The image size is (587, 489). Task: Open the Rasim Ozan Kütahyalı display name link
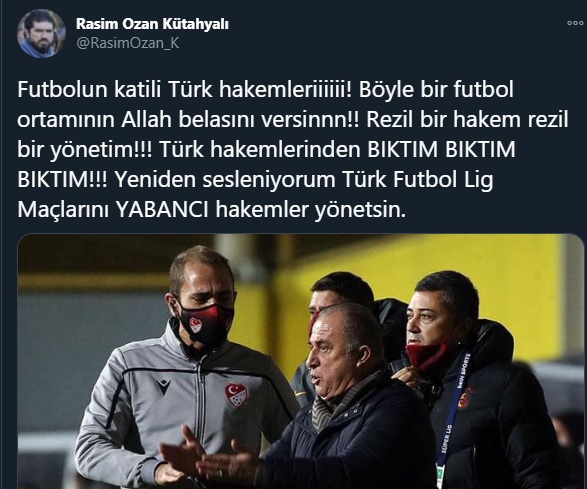coord(152,24)
